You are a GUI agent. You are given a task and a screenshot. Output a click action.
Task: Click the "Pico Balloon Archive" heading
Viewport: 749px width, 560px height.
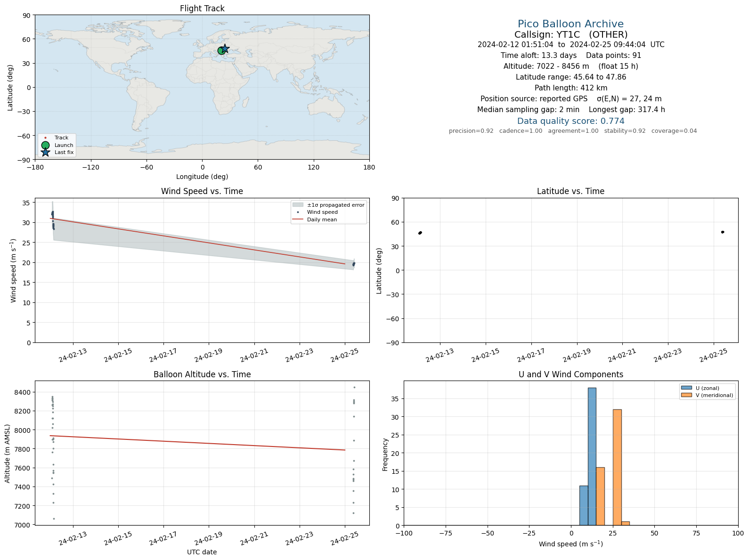point(570,24)
